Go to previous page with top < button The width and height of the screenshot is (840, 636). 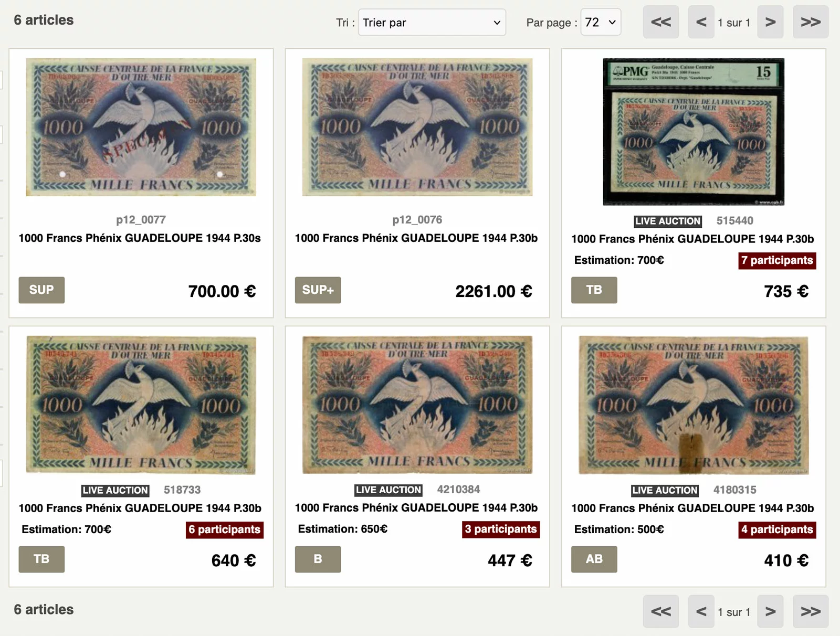click(x=701, y=22)
